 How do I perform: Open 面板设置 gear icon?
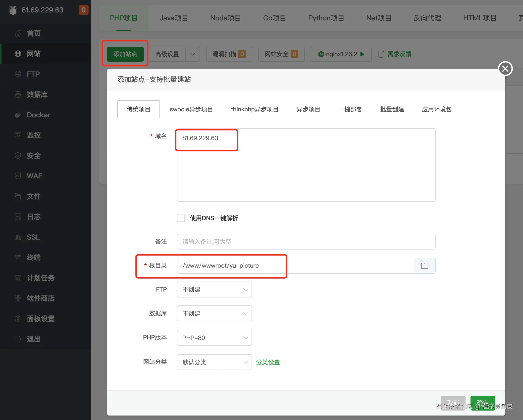click(x=18, y=319)
